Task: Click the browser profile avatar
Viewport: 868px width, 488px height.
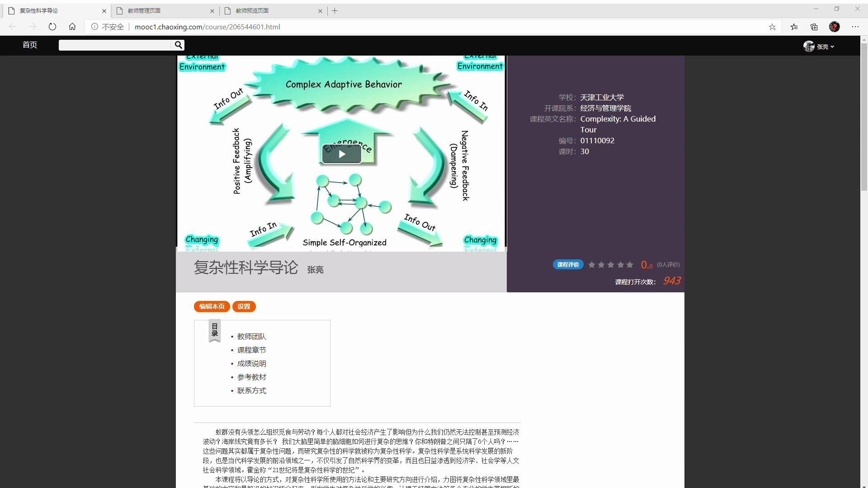Action: 835,27
